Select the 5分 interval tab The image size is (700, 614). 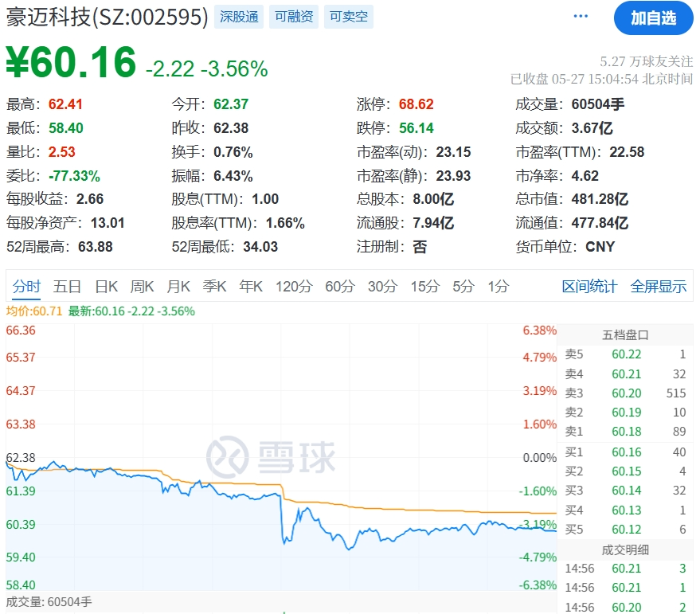coord(463,287)
